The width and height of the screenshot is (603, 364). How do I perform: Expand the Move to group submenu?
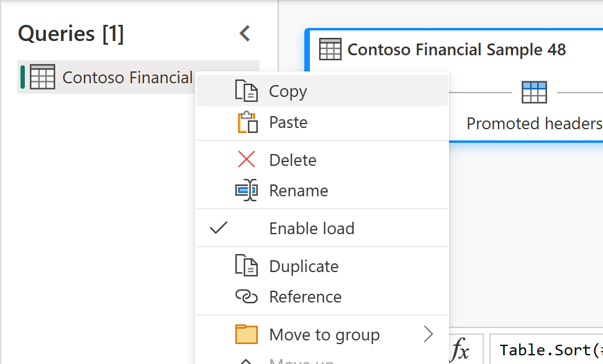[430, 334]
